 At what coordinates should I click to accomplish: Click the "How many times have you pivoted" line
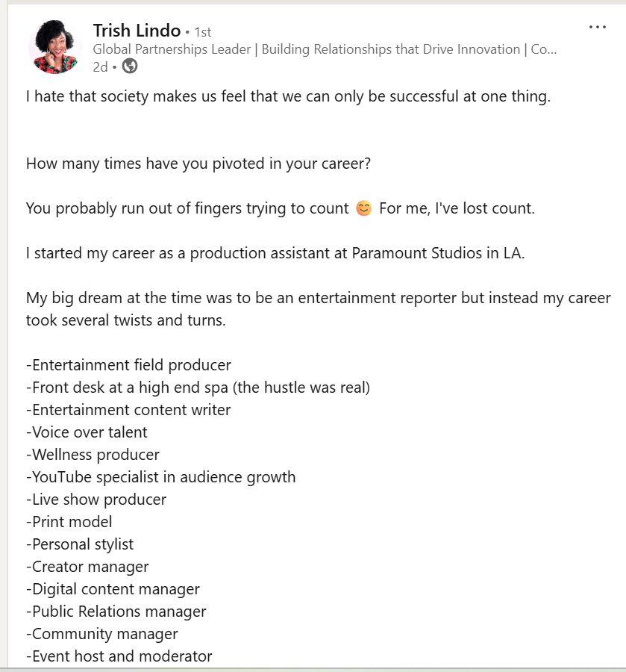pyautogui.click(x=198, y=164)
